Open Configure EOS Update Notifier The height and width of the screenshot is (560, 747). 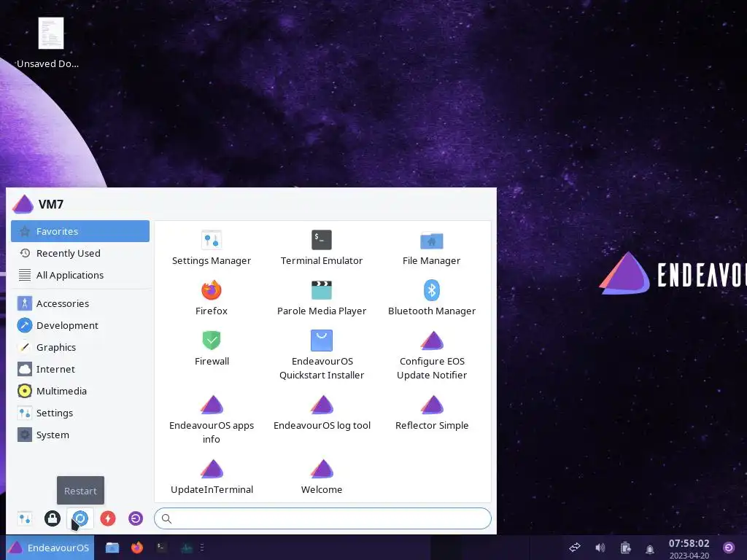pos(432,355)
